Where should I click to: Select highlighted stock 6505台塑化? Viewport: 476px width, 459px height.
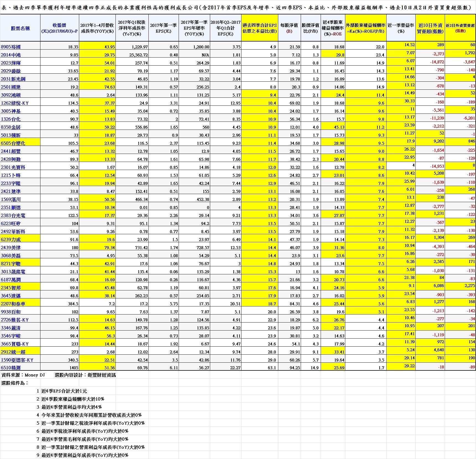tap(13, 143)
